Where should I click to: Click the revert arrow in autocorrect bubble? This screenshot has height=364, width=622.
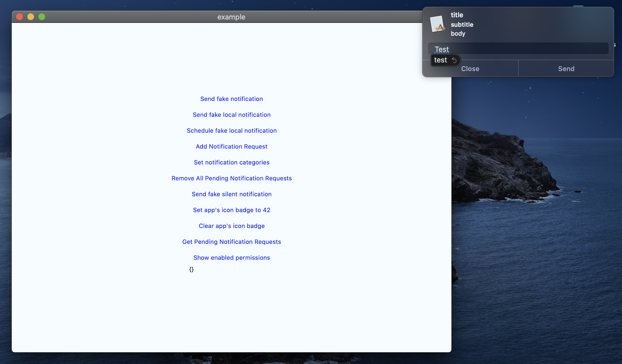pyautogui.click(x=454, y=60)
